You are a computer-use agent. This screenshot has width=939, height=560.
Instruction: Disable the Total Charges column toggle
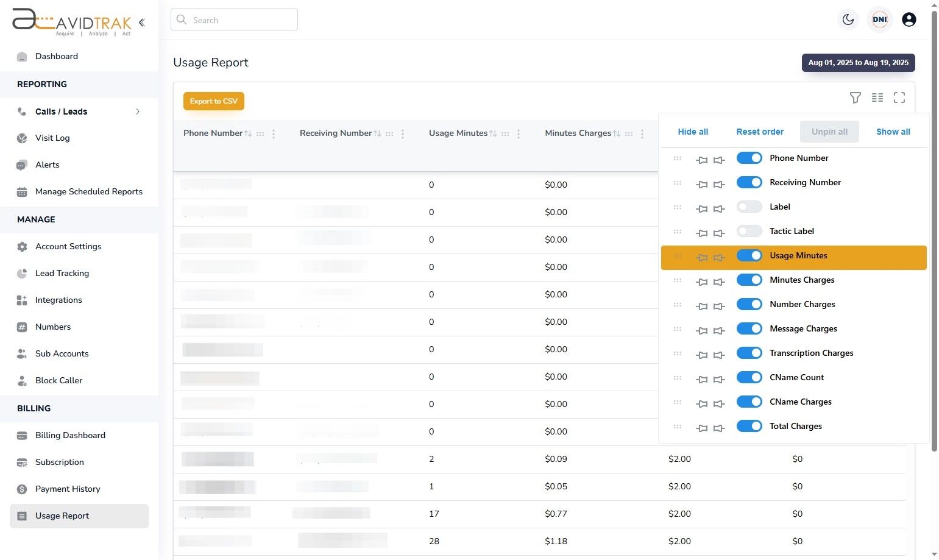749,426
